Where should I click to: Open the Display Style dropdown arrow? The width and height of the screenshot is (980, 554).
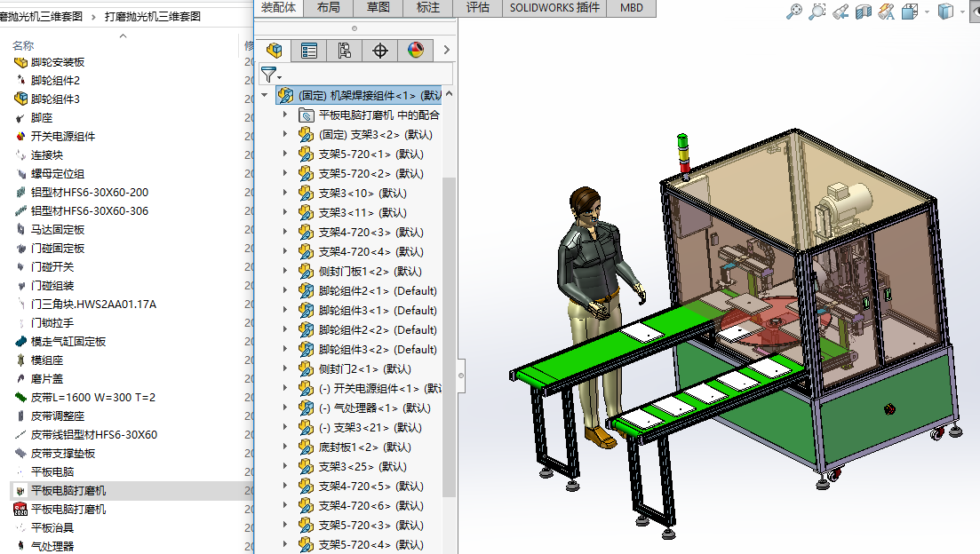[962, 12]
